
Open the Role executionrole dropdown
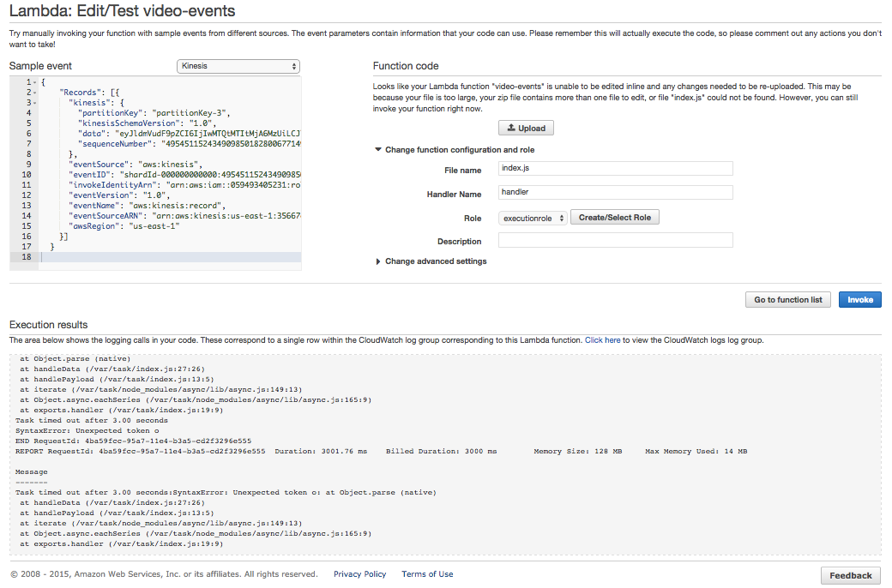(533, 218)
